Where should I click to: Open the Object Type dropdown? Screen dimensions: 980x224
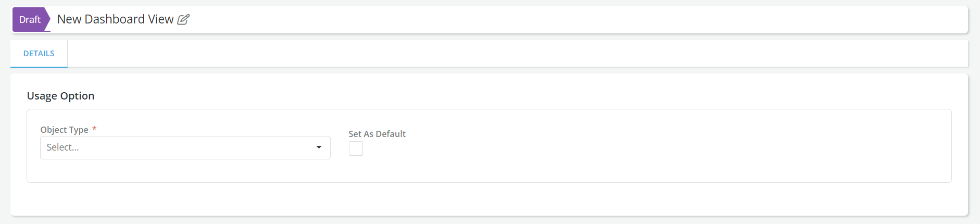(185, 147)
